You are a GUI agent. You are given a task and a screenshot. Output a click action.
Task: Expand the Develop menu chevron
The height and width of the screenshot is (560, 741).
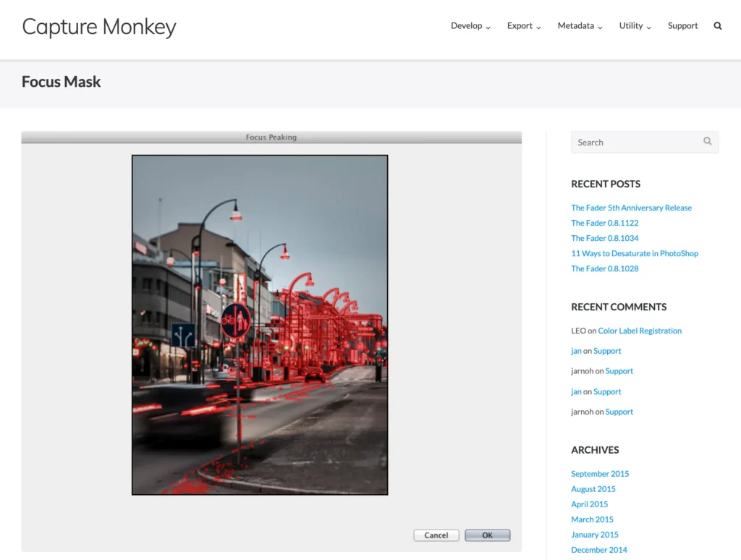click(x=488, y=28)
